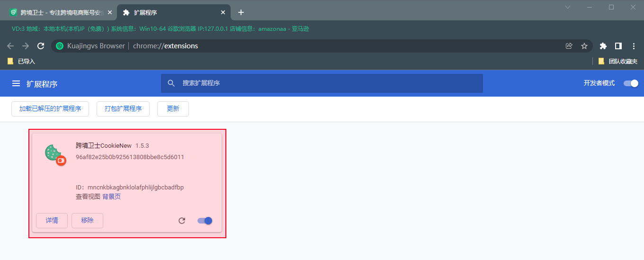
Task: Click the version number 1.5.3
Action: point(142,146)
